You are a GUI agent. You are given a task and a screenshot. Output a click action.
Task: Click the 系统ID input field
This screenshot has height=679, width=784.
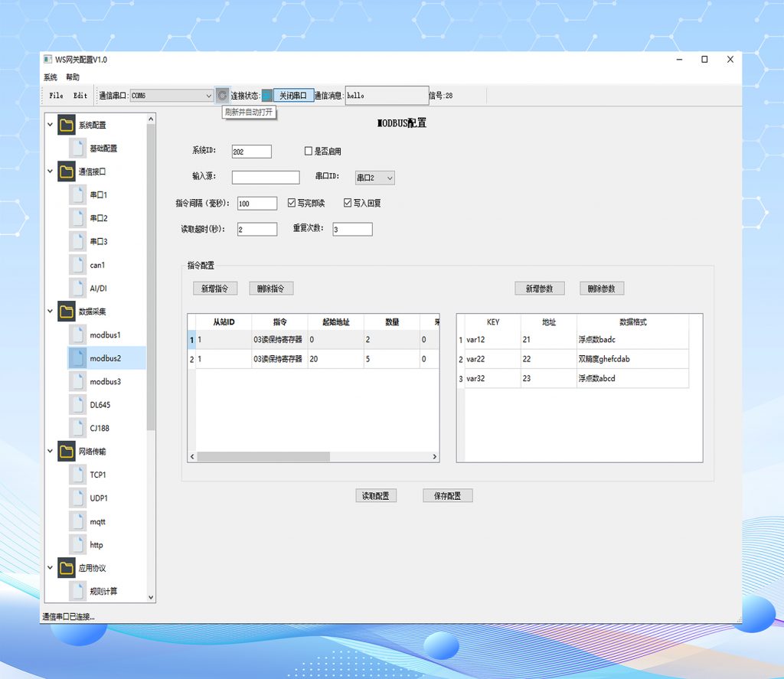point(251,152)
